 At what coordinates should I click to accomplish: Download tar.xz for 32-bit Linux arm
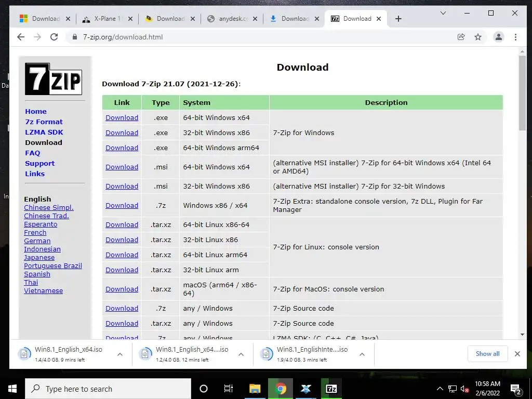coord(122,270)
